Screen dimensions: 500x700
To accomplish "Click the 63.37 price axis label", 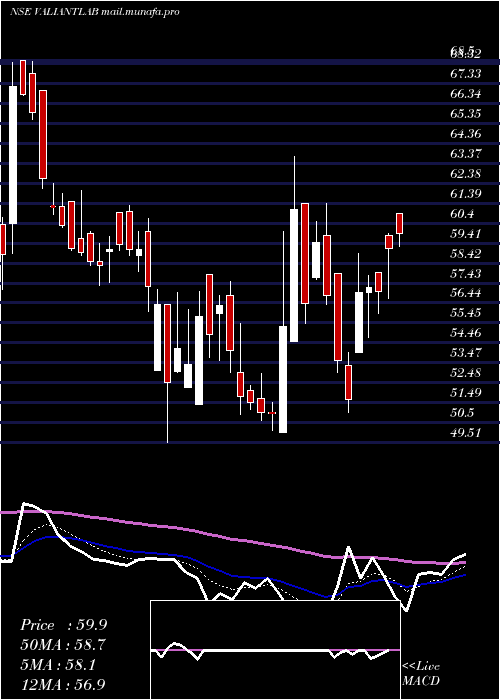I will click(466, 154).
